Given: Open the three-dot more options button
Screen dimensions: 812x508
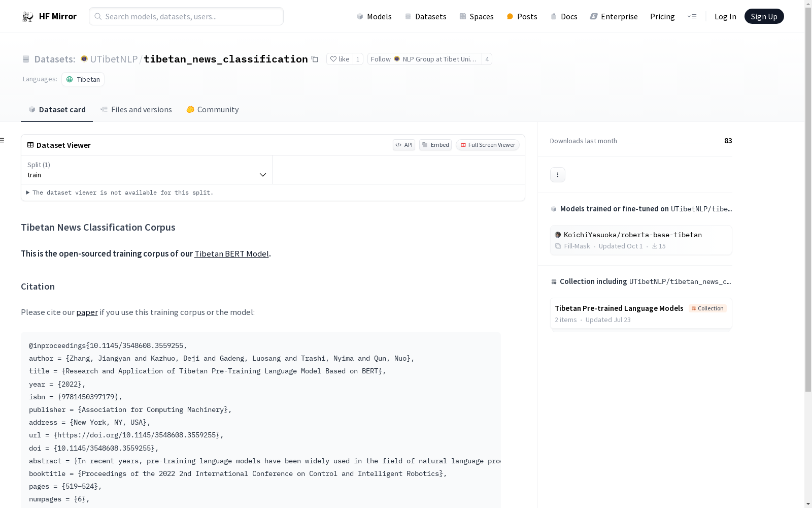Looking at the screenshot, I should [558, 175].
